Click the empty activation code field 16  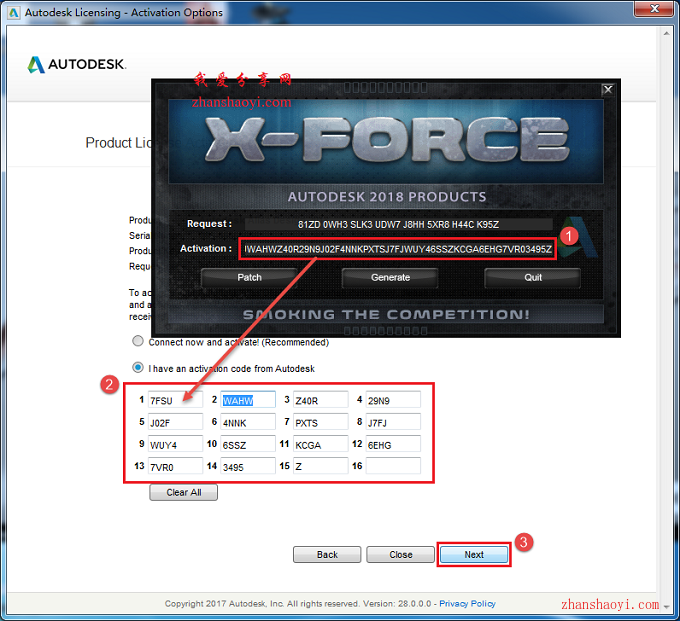click(x=393, y=466)
